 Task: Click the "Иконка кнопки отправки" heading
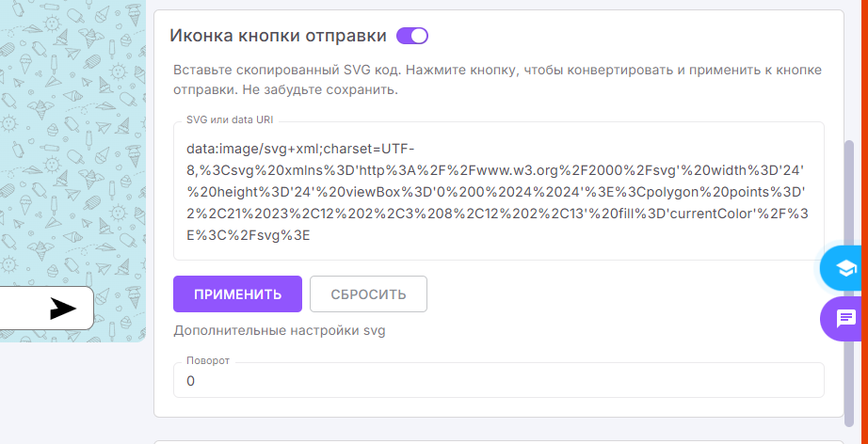tap(278, 36)
